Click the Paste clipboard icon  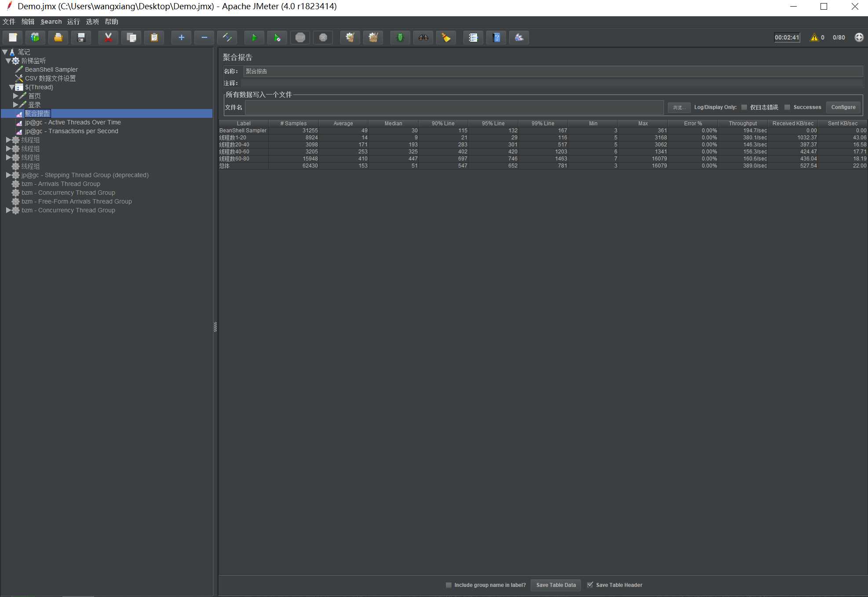click(154, 37)
